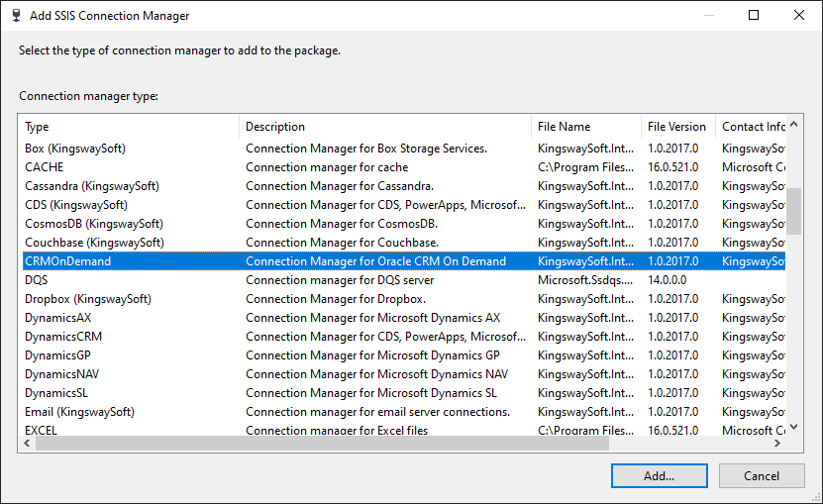
Task: Sort by the Type column header
Action: coord(129,127)
